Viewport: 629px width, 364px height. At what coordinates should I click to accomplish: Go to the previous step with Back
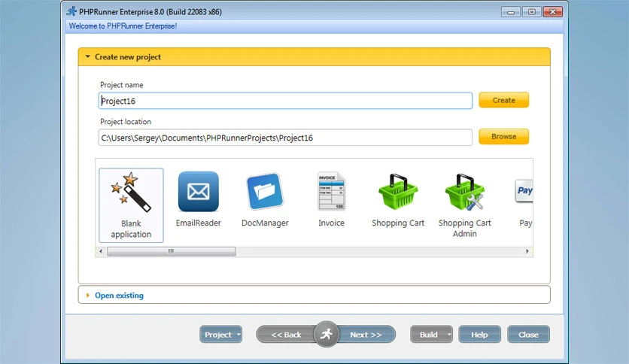(286, 335)
